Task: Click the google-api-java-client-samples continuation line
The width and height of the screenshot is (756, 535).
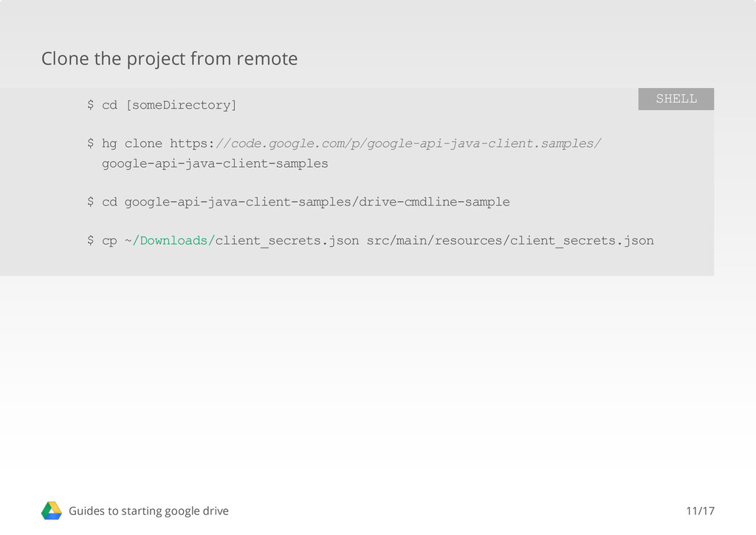Action: coord(215,163)
